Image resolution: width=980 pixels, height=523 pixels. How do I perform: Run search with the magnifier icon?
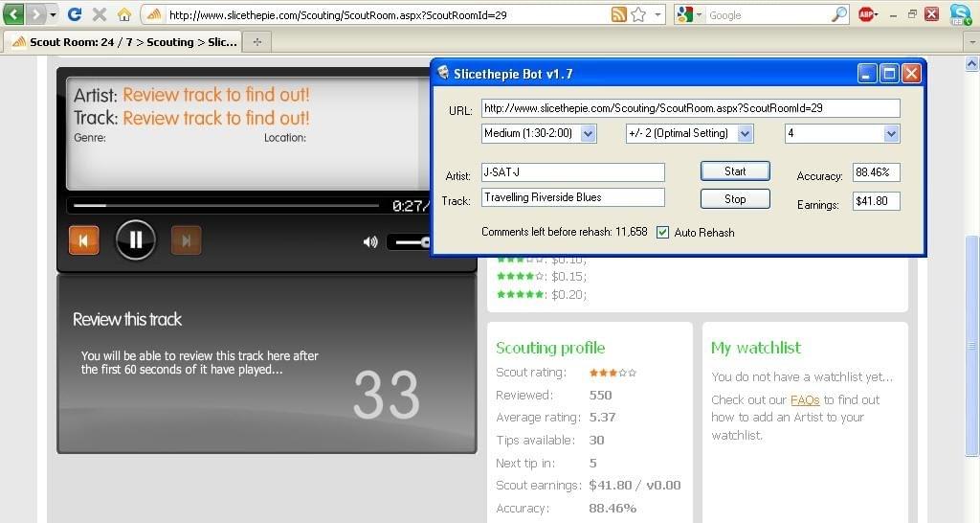(x=839, y=14)
